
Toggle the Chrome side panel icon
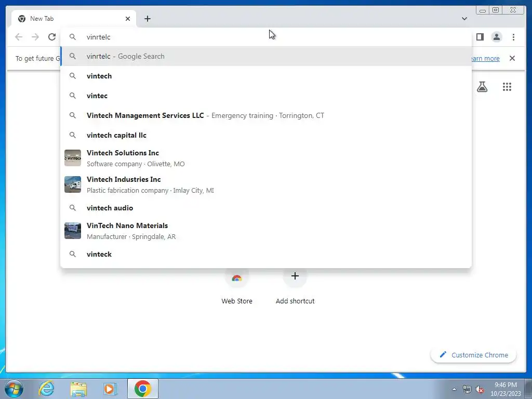(x=480, y=37)
